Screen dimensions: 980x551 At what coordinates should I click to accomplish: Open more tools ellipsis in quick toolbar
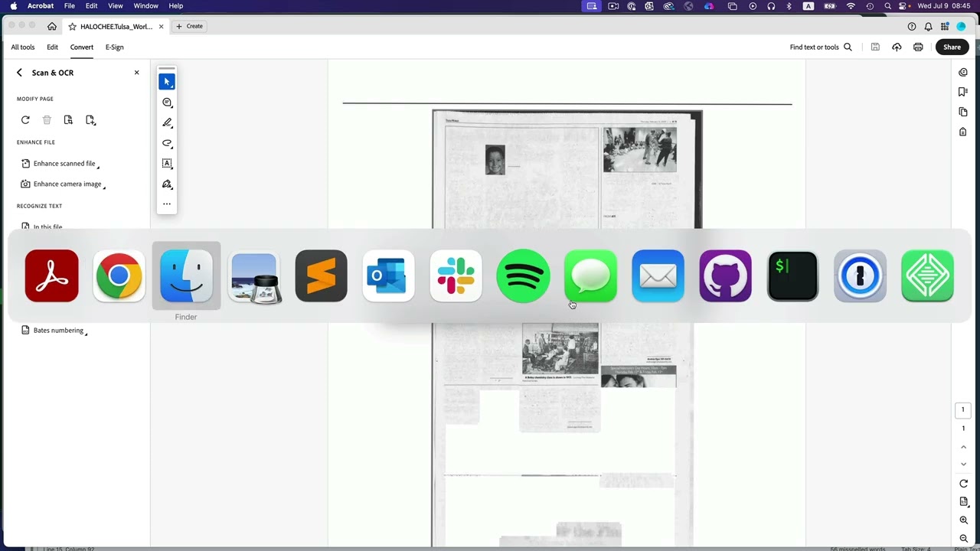pos(167,204)
